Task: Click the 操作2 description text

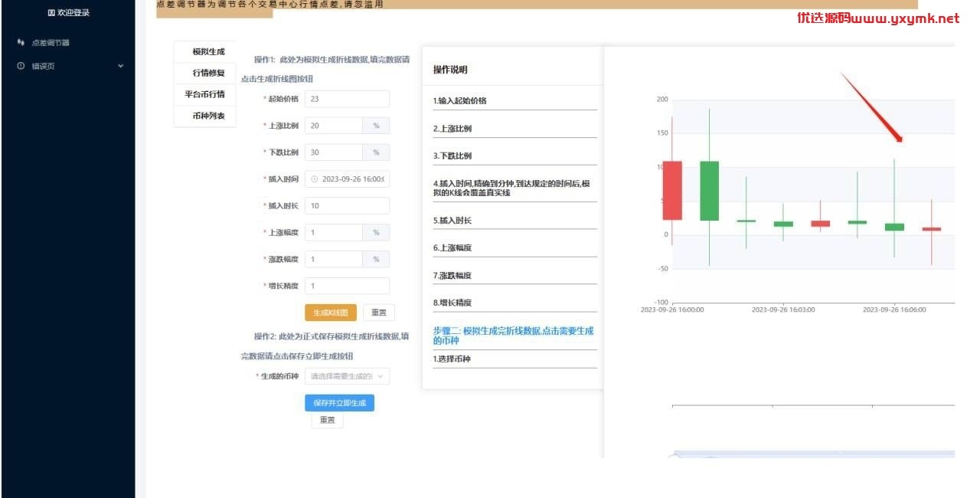Action: click(x=325, y=346)
